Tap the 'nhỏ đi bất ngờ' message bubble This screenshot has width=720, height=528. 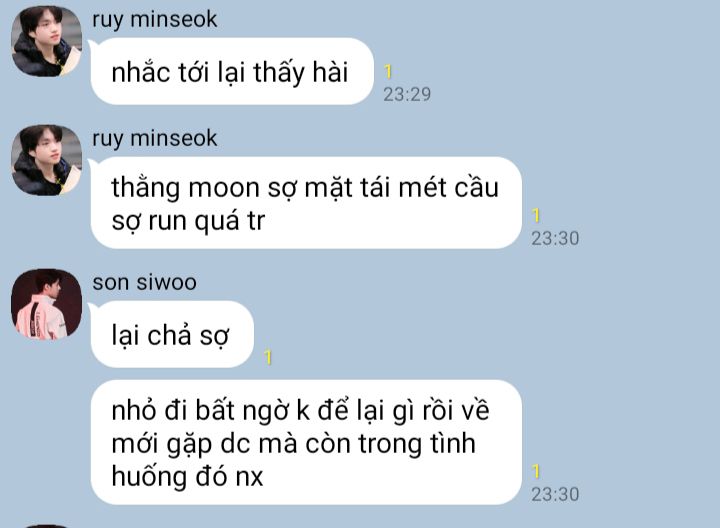coord(306,442)
